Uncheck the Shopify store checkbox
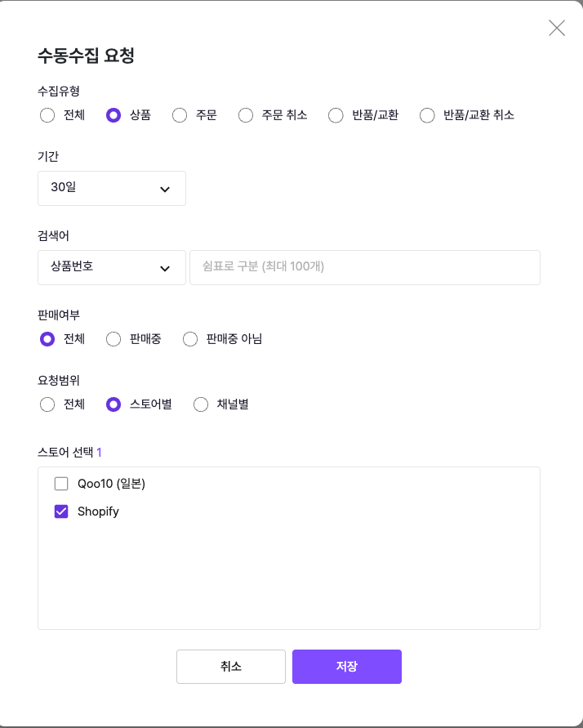Viewport: 583px width, 728px height. point(61,511)
